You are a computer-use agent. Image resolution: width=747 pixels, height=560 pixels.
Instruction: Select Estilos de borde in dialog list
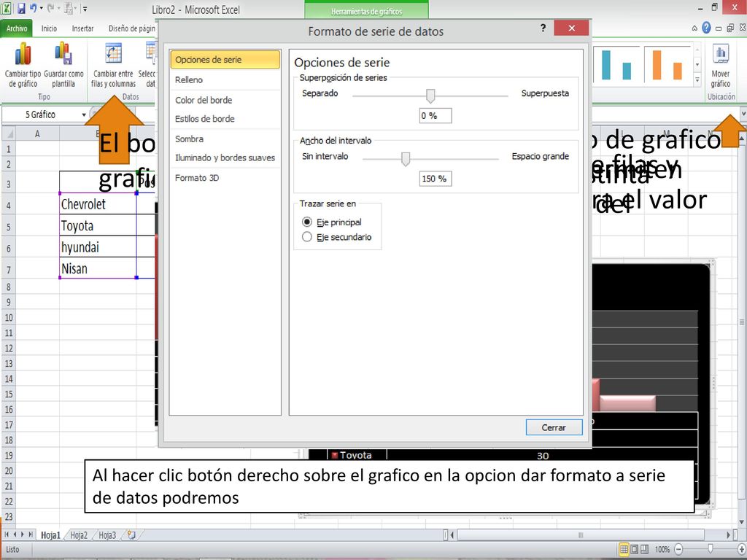(225, 119)
